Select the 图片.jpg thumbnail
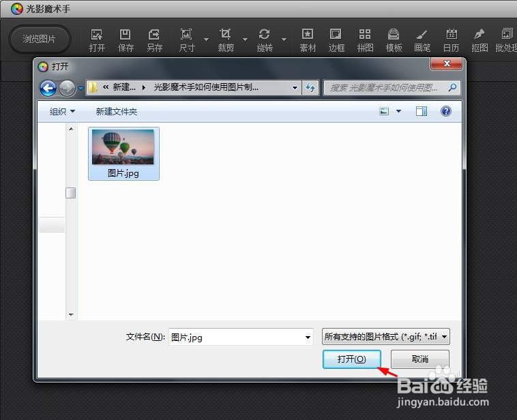517x420 pixels. coord(123,153)
